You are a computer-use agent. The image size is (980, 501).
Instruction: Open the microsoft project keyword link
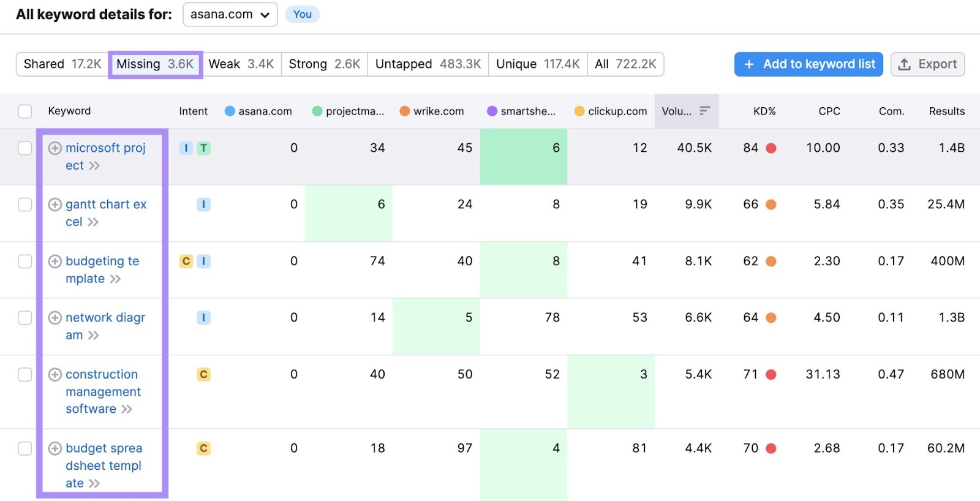[x=105, y=157]
